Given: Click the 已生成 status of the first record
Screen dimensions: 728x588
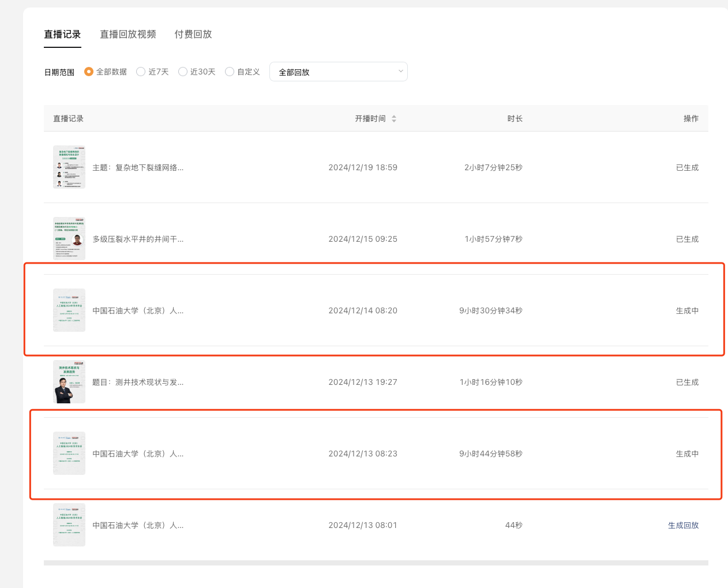Looking at the screenshot, I should pyautogui.click(x=688, y=167).
